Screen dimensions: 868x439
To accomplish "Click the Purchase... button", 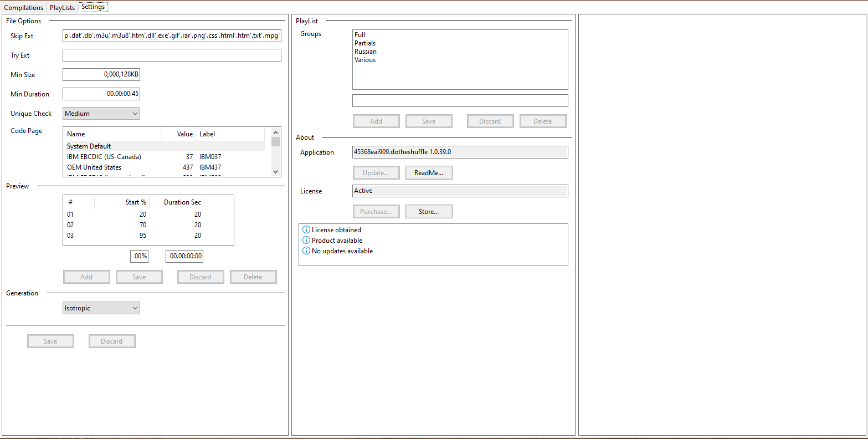I will tap(376, 212).
